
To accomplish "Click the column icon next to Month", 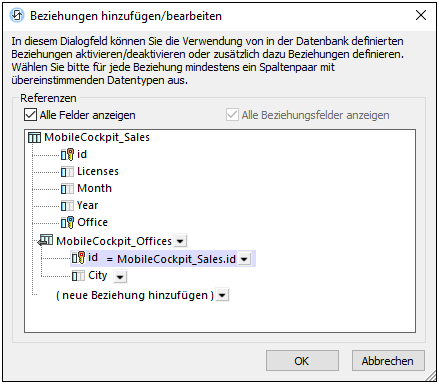I will [x=67, y=189].
